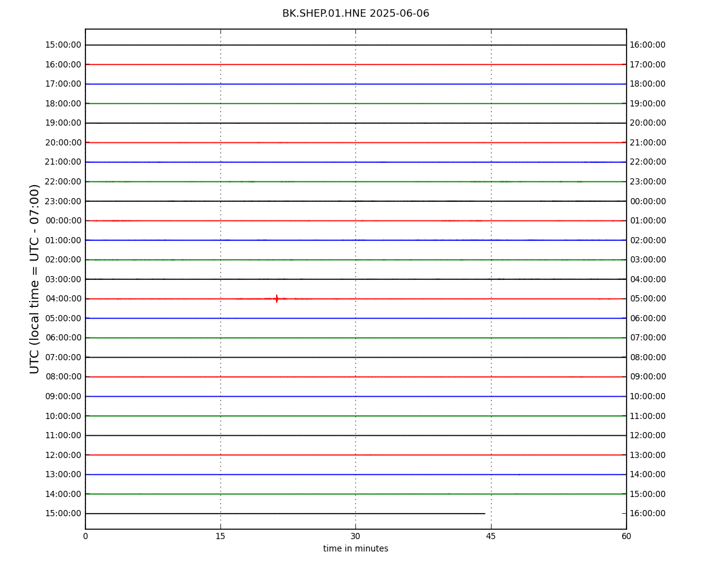Click right-axis label 21:00:00
Image resolution: width=712 pixels, height=588 pixels.
point(648,142)
